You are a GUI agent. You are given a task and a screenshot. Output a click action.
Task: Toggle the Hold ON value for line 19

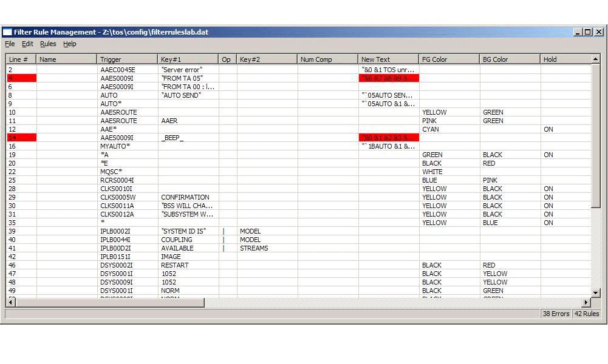[x=548, y=155]
